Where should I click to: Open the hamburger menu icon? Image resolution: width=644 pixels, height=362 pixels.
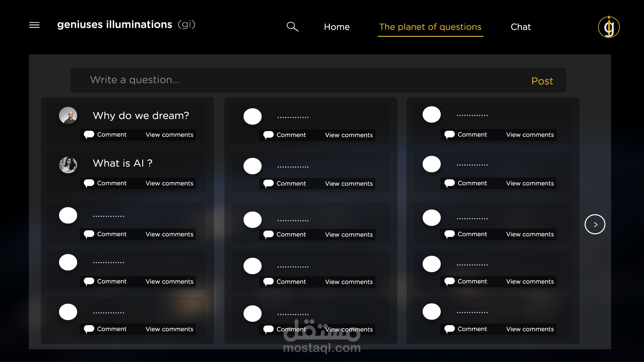coord(34,25)
